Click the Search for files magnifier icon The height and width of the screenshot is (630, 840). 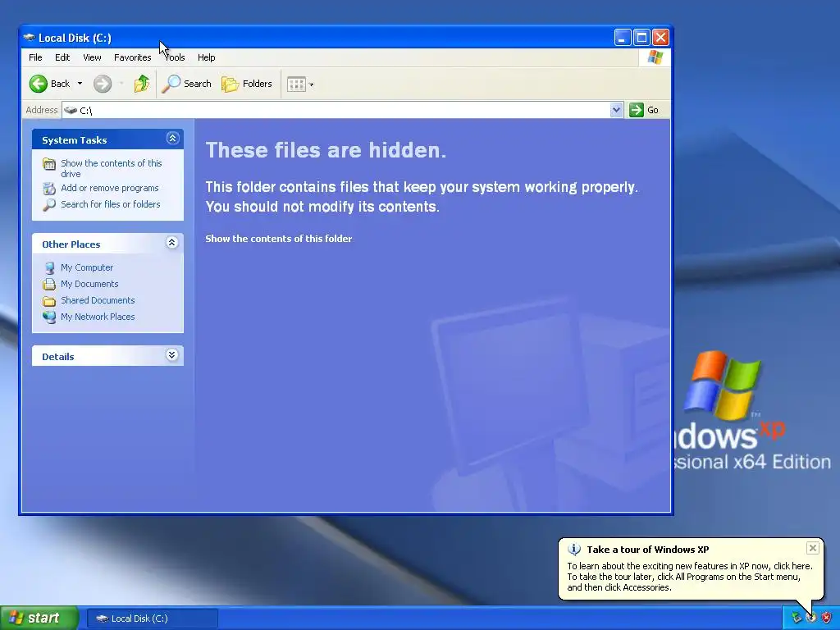point(49,204)
